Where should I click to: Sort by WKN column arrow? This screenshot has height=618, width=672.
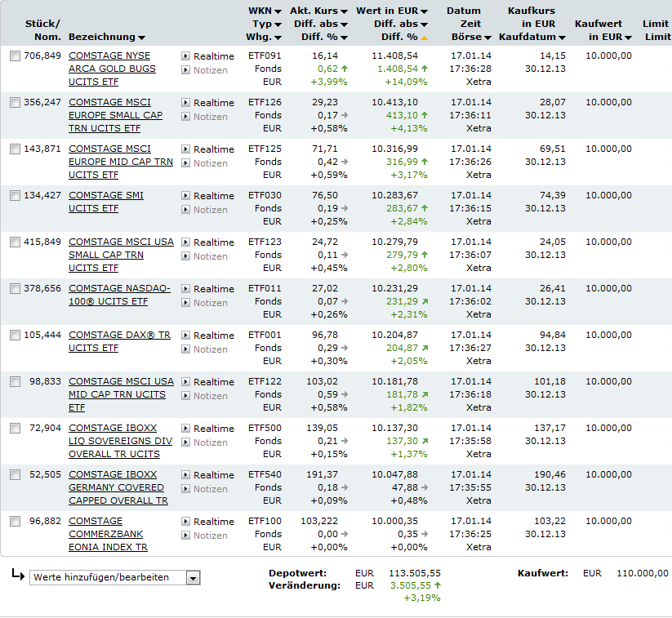(278, 11)
